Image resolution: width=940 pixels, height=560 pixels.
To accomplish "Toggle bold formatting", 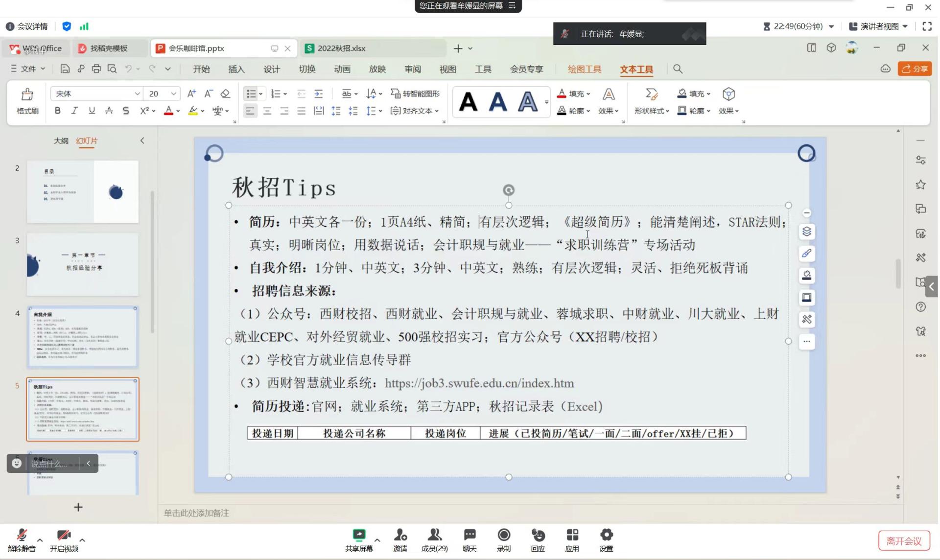I will [58, 111].
